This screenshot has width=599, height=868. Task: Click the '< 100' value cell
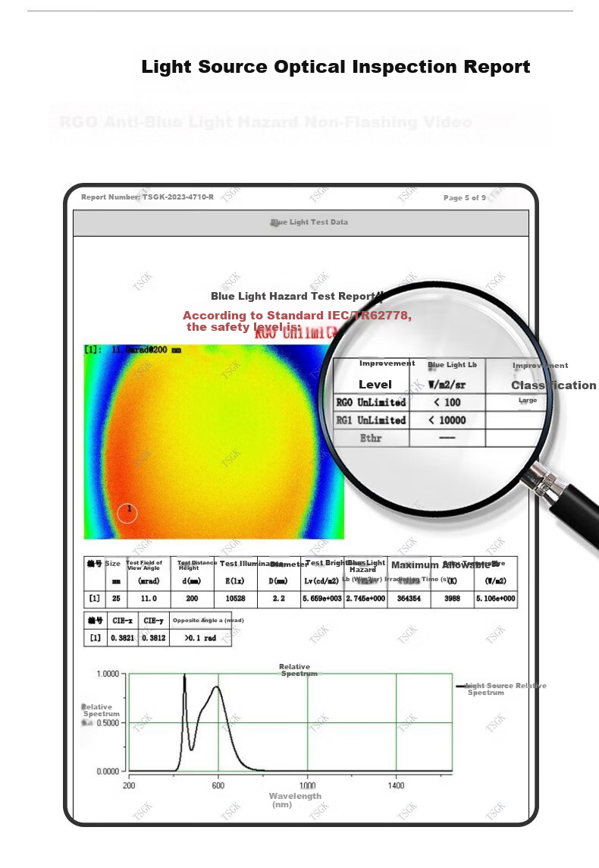coord(447,402)
